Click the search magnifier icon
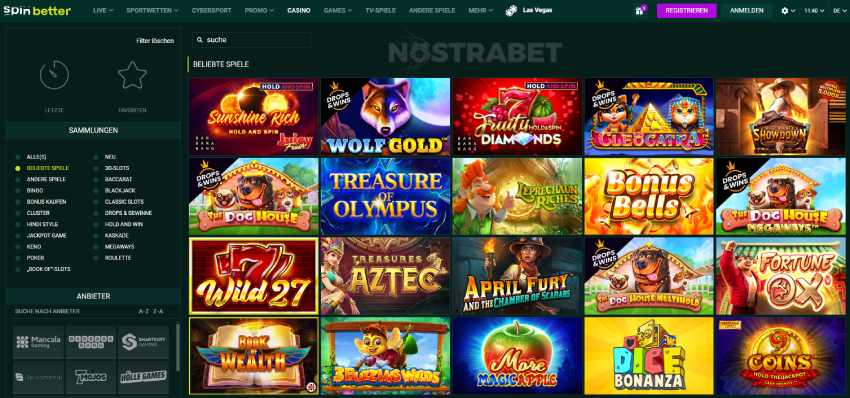The height and width of the screenshot is (398, 850). pos(200,40)
